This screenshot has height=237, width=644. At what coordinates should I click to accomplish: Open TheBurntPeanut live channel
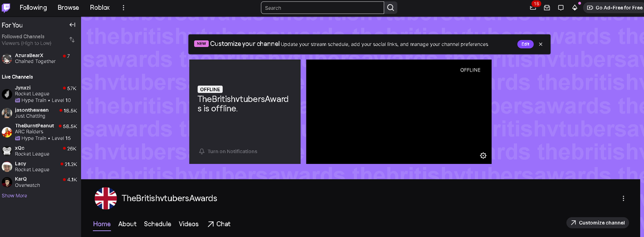pyautogui.click(x=40, y=132)
